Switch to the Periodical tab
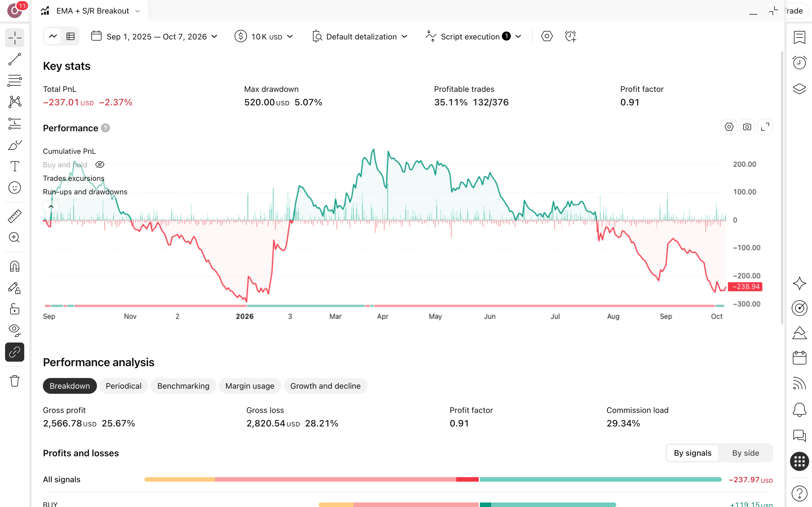812x507 pixels. click(123, 386)
